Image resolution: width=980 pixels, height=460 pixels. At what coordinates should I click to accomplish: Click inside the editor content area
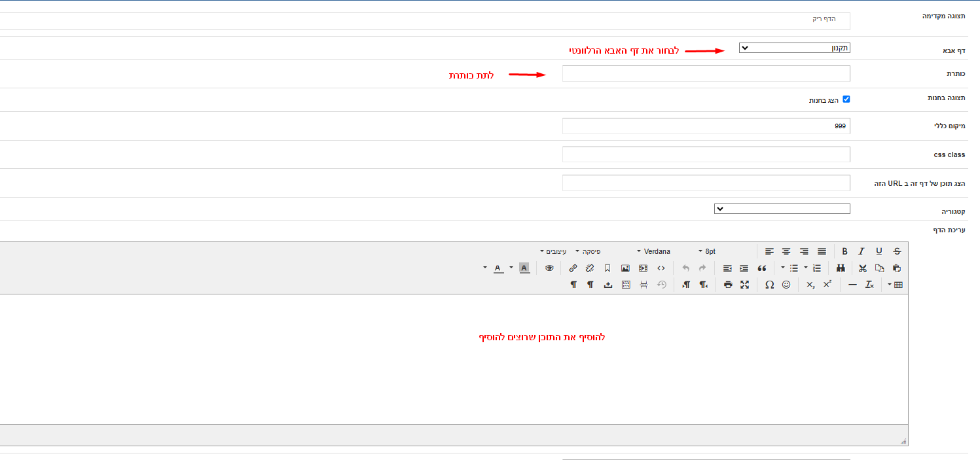click(x=454, y=359)
